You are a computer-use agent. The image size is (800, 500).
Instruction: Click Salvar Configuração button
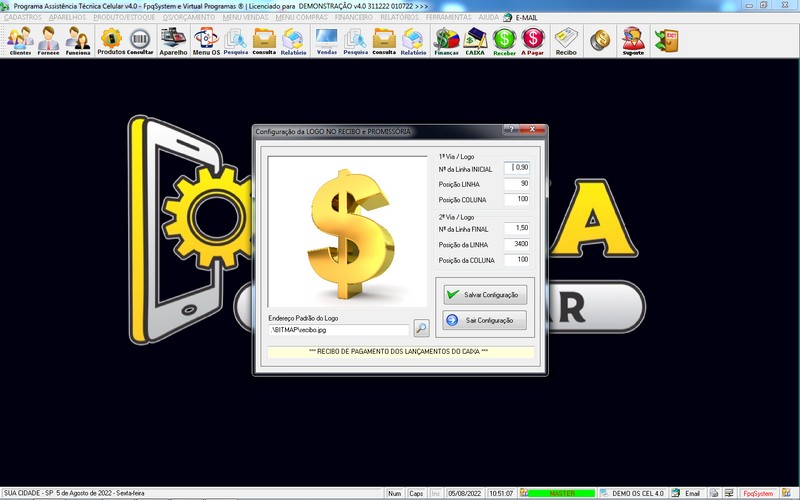coord(485,295)
